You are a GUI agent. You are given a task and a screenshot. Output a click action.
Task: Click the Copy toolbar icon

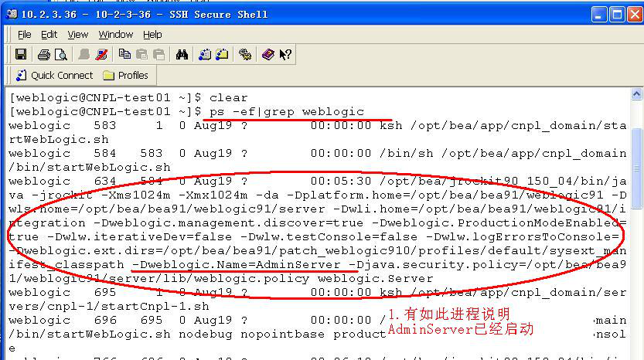point(124,54)
